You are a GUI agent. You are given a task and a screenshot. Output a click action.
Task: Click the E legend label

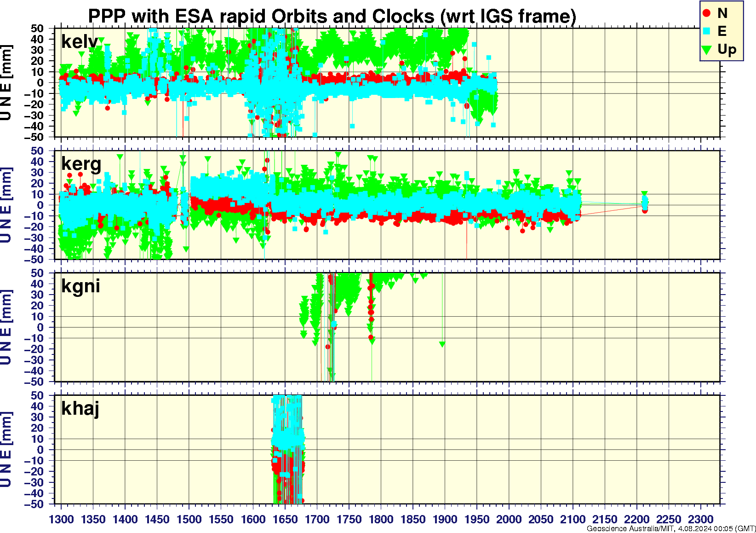tap(722, 31)
